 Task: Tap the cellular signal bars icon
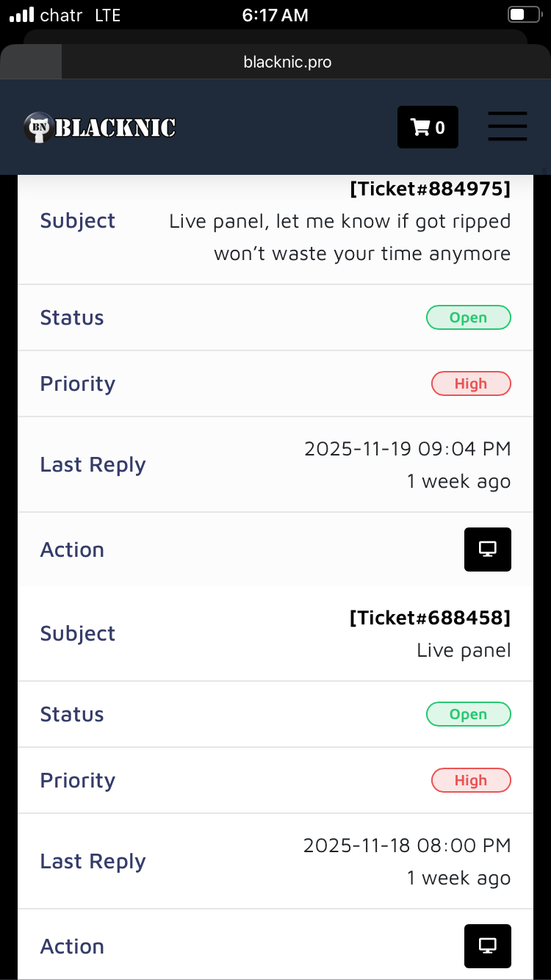click(22, 15)
